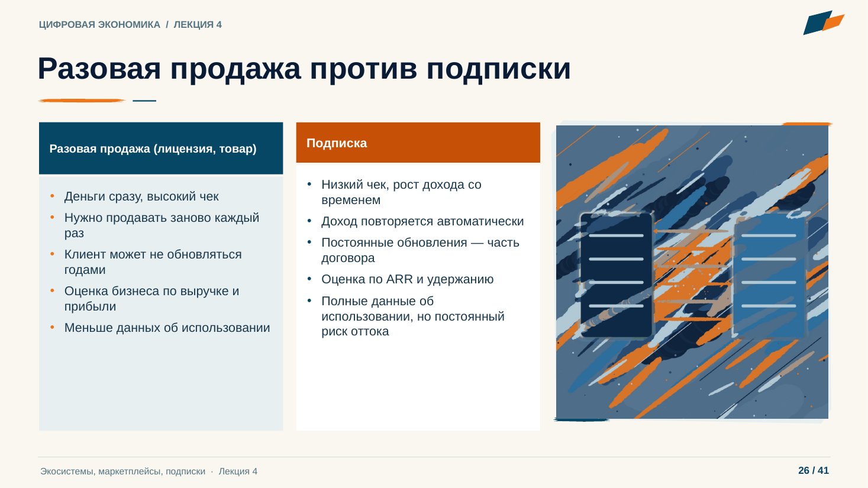868x488 pixels.
Task: Click the slide number "26 / 41"
Action: pyautogui.click(x=814, y=471)
